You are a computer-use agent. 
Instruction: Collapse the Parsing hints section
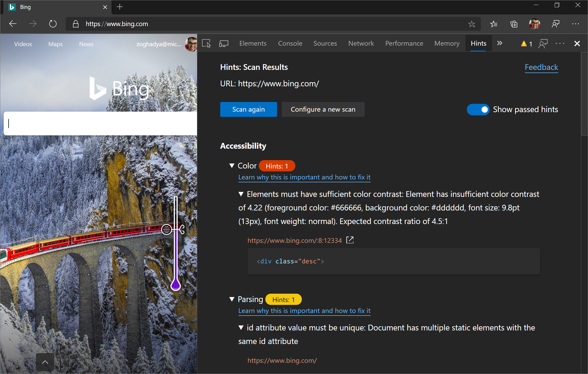(231, 299)
